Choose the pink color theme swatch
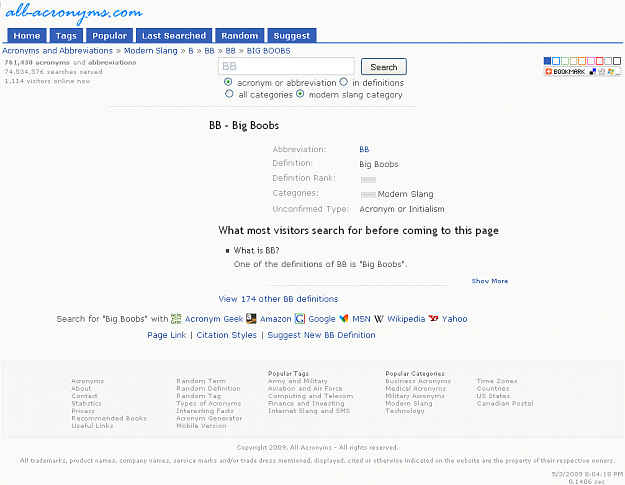The height and width of the screenshot is (485, 625). coord(591,61)
